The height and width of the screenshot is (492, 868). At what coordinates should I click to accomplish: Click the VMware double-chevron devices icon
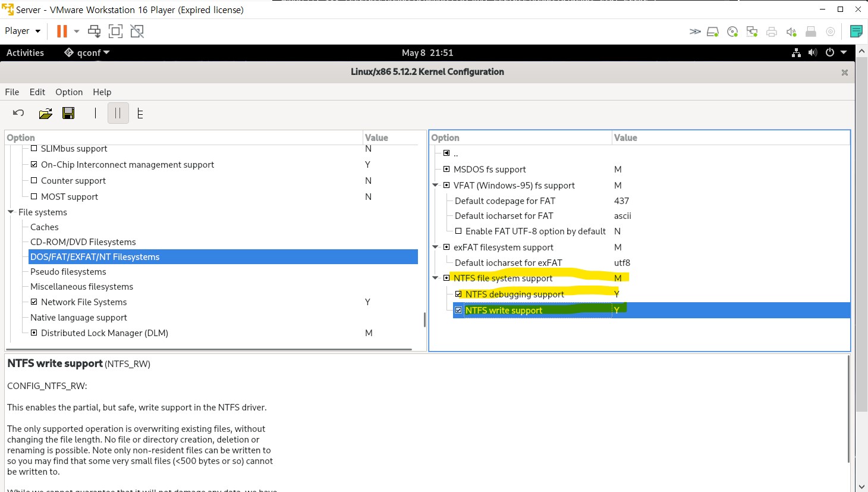(x=695, y=32)
